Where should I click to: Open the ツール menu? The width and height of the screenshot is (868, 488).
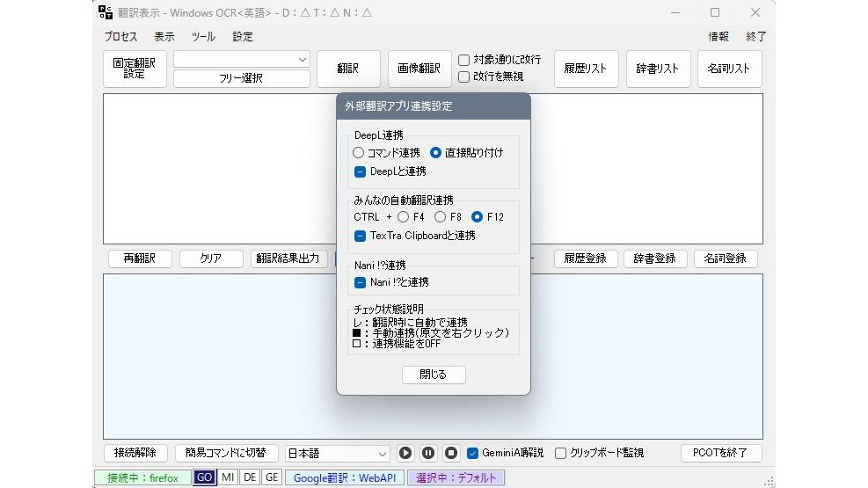pos(203,37)
